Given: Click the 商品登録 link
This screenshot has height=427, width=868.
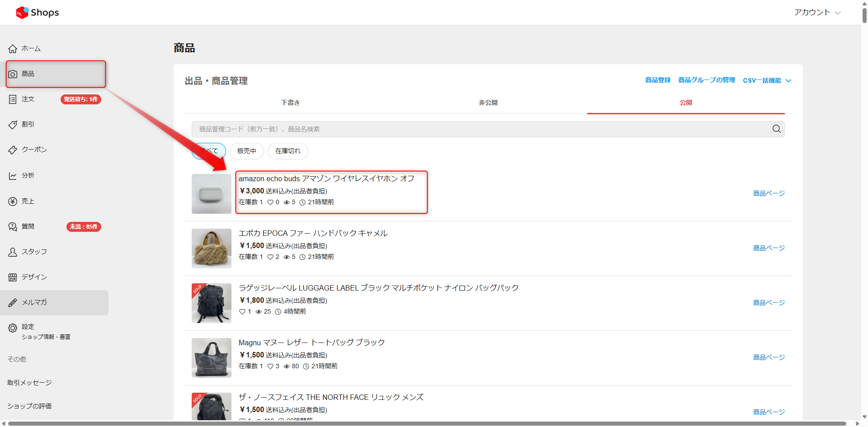Looking at the screenshot, I should 658,80.
